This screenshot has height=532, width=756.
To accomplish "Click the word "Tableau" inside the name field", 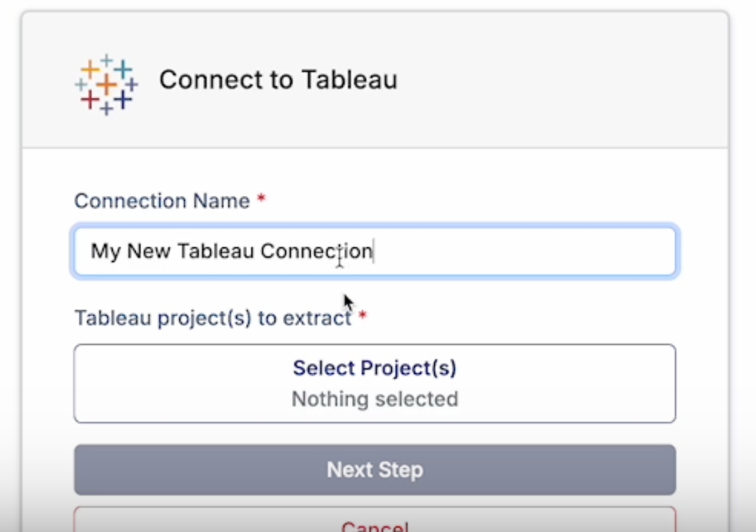I will [x=216, y=251].
